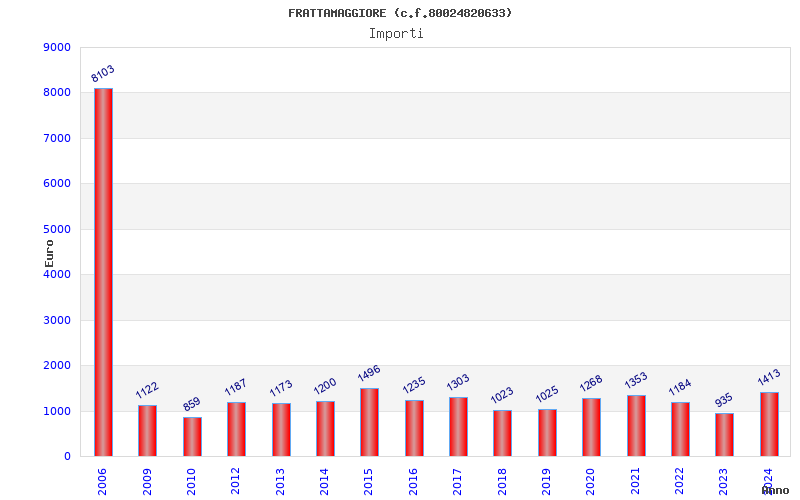The width and height of the screenshot is (800, 500).
Task: Click the 2021 year label
Action: (635, 482)
